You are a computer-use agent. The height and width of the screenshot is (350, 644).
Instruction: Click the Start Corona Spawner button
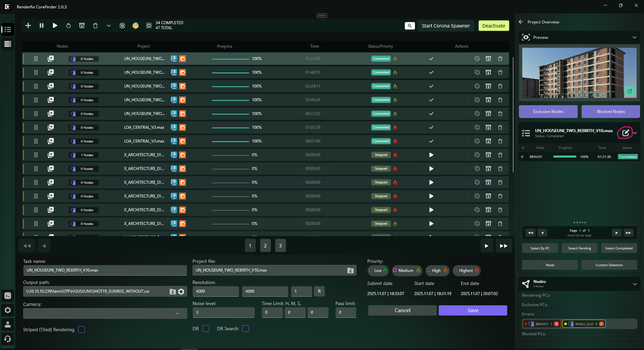point(445,26)
